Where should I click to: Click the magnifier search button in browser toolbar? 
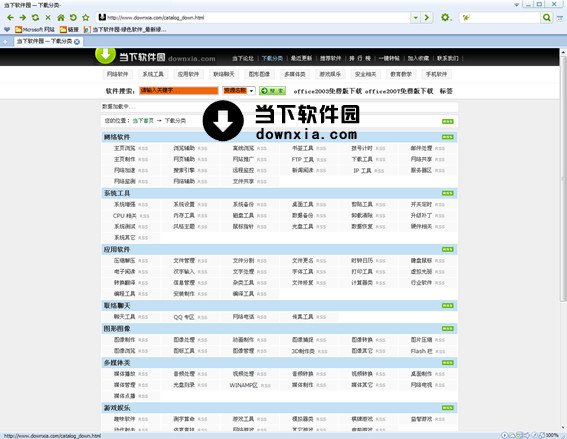(x=547, y=17)
